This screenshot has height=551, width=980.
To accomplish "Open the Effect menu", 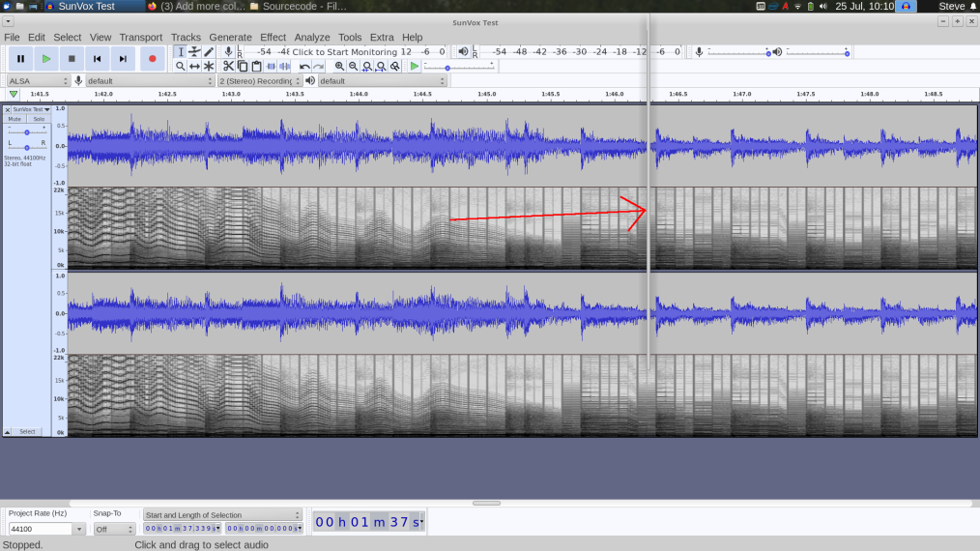I will pos(273,37).
